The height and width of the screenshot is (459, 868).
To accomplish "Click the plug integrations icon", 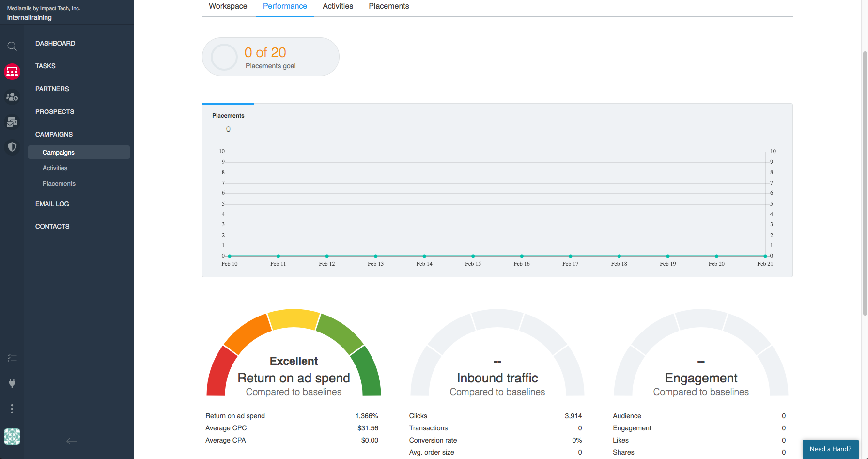I will 12,383.
